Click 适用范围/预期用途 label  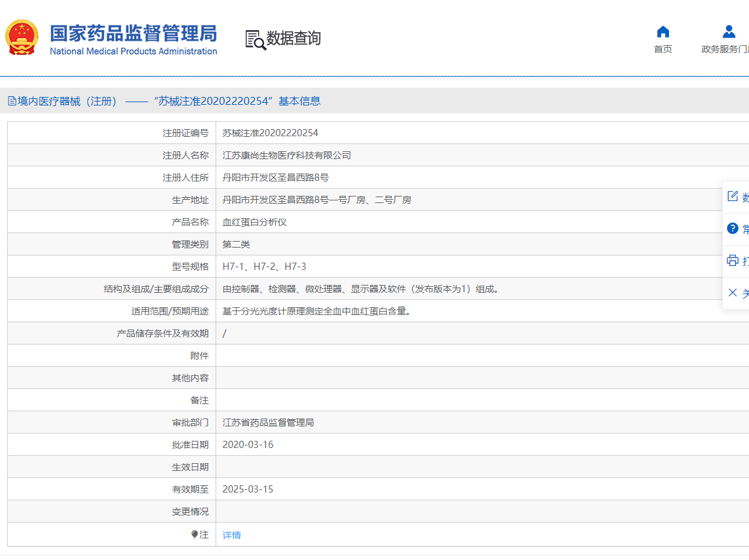(170, 311)
